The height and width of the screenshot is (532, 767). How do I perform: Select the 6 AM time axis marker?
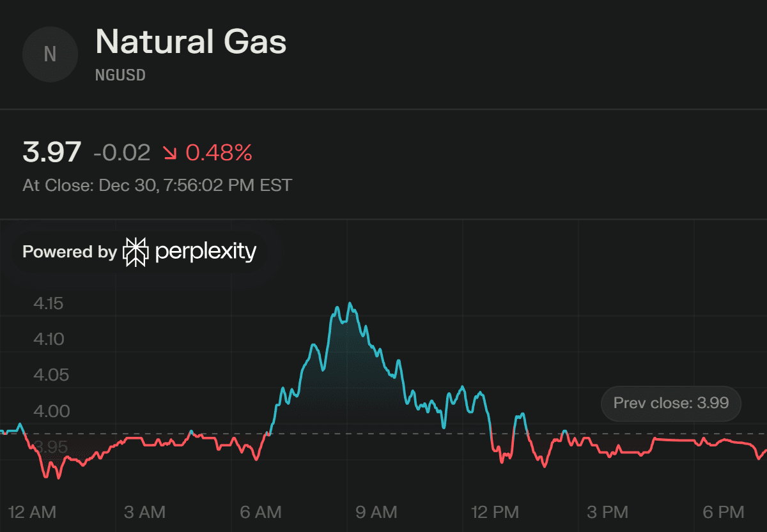(x=260, y=512)
